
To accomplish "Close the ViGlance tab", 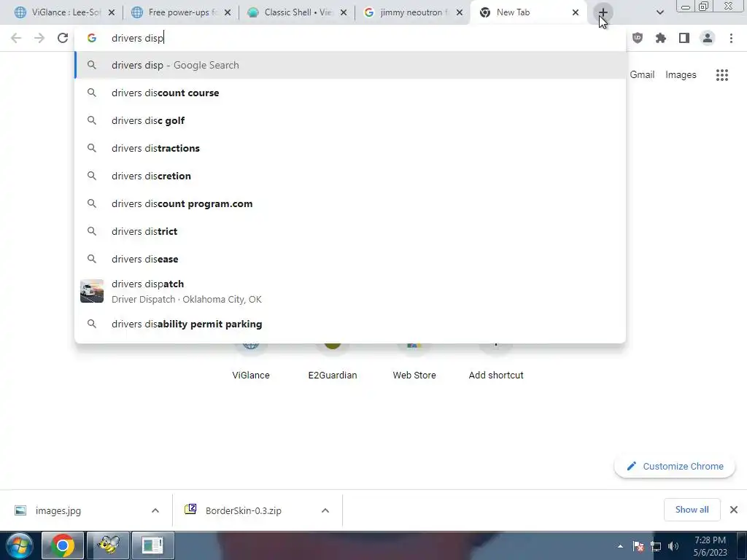I will pyautogui.click(x=112, y=13).
